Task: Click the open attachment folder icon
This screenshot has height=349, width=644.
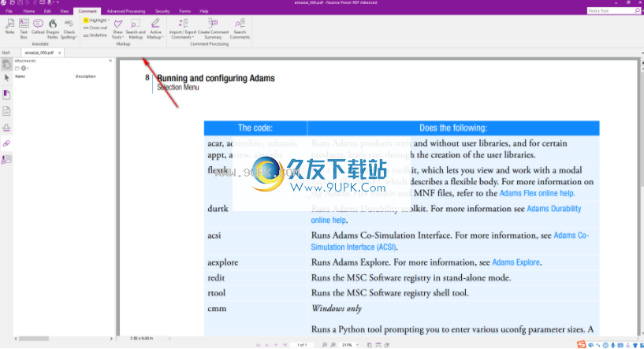Action: [x=17, y=69]
